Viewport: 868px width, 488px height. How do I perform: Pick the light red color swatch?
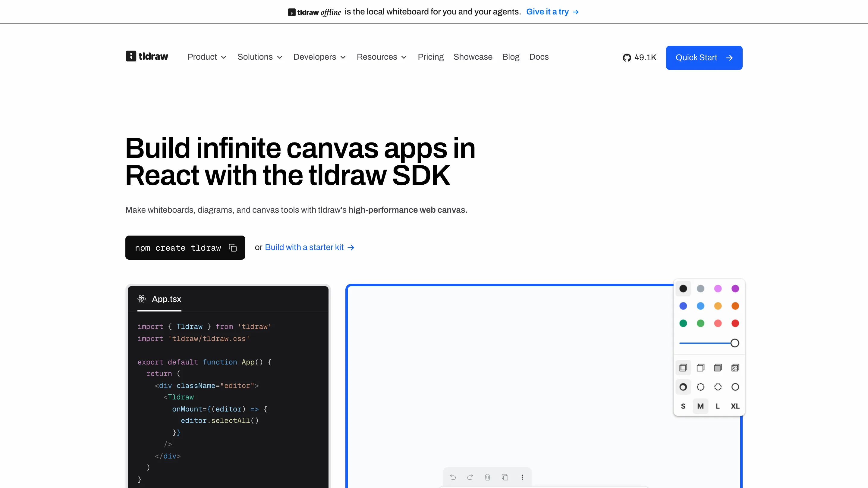coord(718,323)
